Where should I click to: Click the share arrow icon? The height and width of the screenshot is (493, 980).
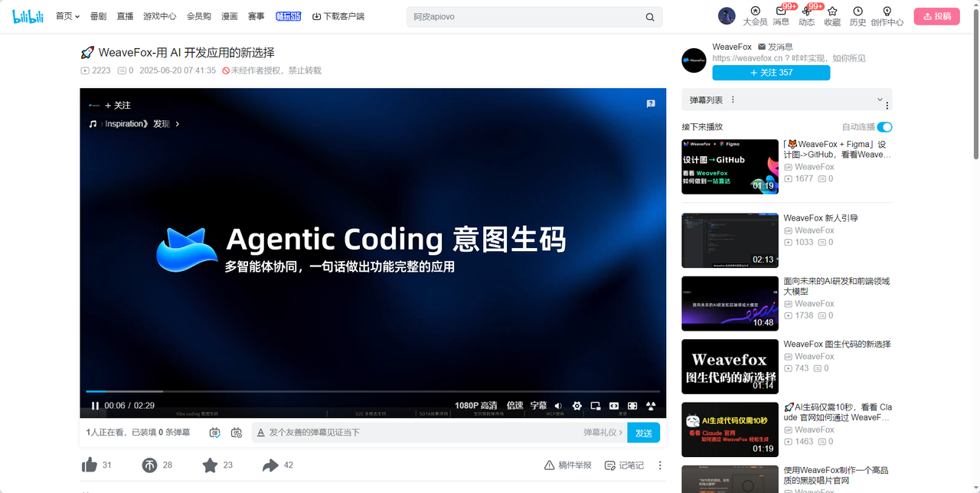(269, 465)
